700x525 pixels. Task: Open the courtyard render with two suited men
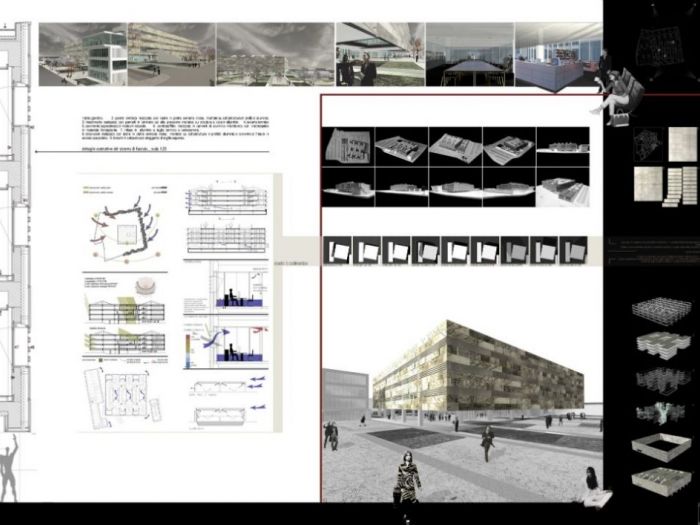[380, 54]
